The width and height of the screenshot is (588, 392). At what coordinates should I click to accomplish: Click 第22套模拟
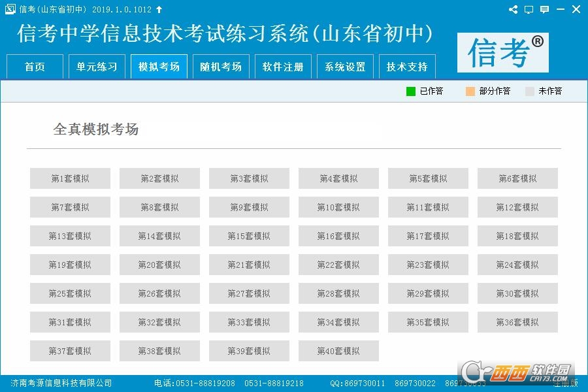tap(338, 265)
